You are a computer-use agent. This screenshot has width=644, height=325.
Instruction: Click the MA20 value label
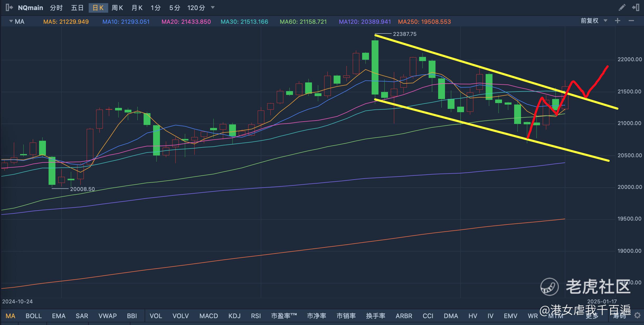tap(186, 22)
